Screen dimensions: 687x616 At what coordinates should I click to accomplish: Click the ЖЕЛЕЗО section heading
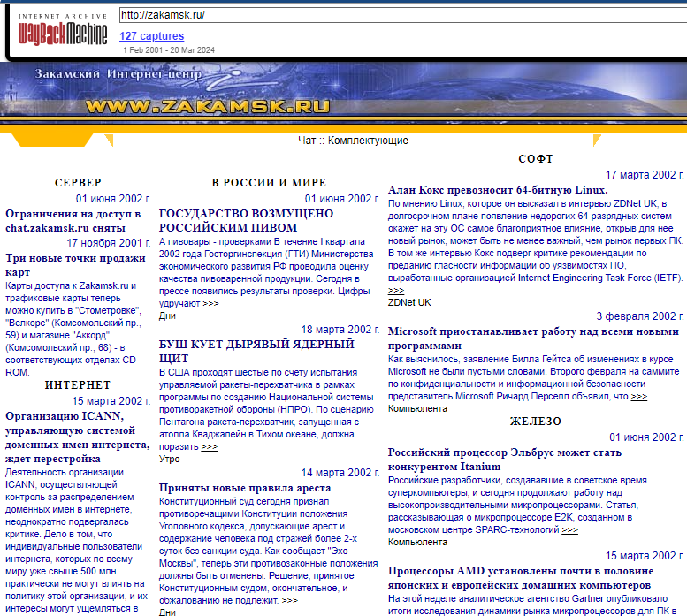[536, 422]
